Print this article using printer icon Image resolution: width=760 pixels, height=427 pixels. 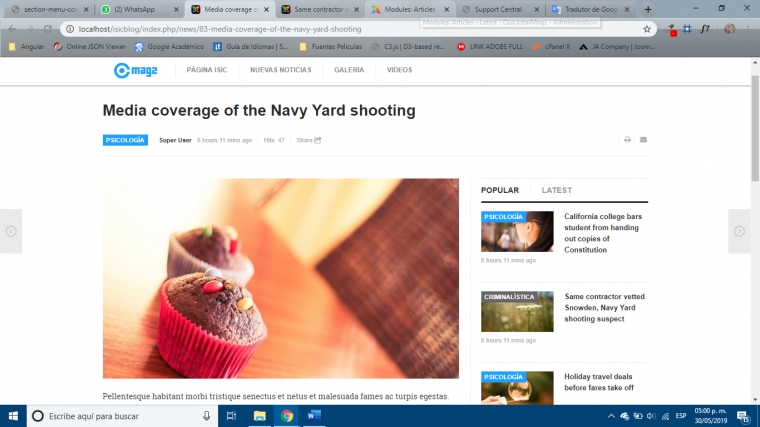click(627, 140)
